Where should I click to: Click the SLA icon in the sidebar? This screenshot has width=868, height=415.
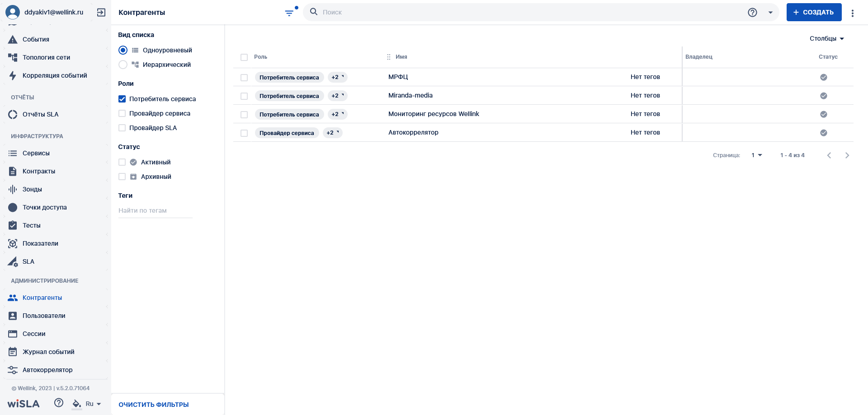pos(13,261)
